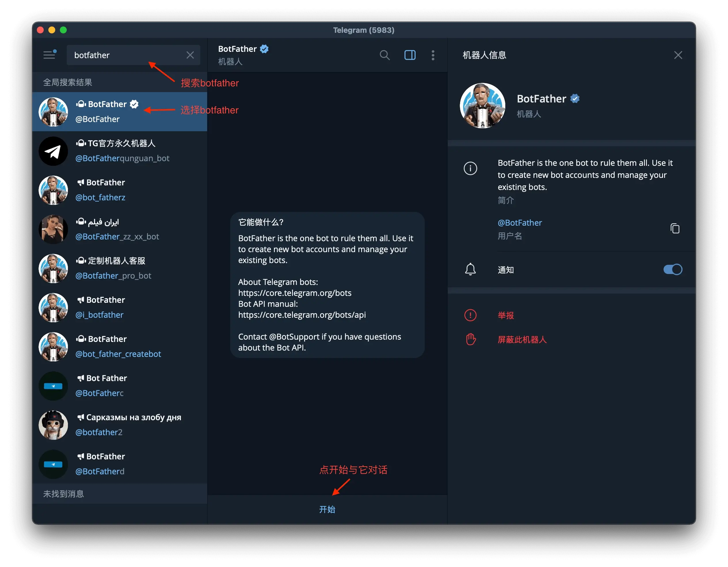Open the hamburger main menu
Screen dimensions: 728x567
click(x=50, y=54)
